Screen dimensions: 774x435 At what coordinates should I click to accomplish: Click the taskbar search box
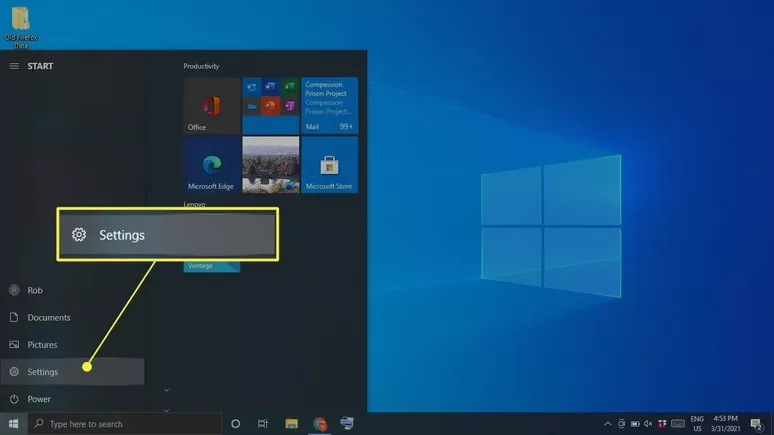125,424
